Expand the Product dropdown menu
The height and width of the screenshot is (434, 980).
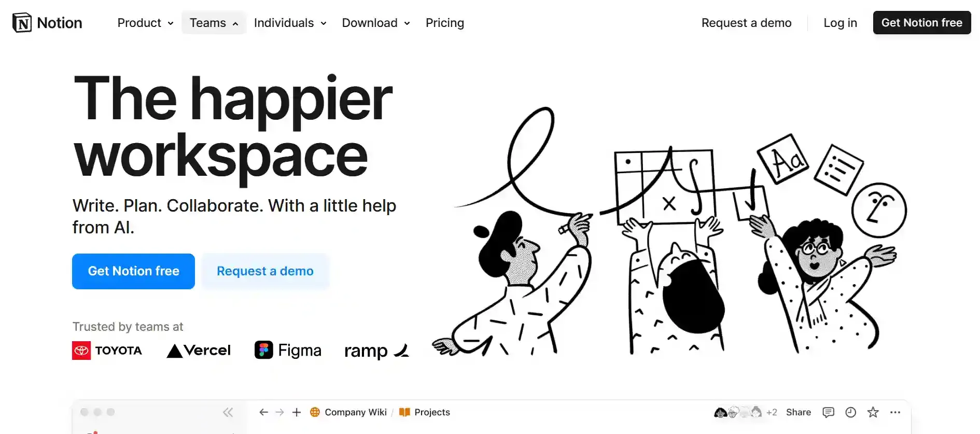tap(145, 23)
